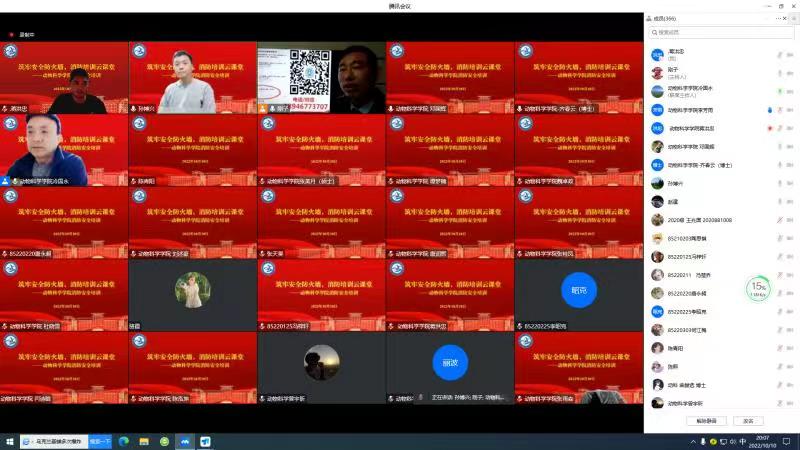Click the 搜索成员 search field

pyautogui.click(x=720, y=33)
